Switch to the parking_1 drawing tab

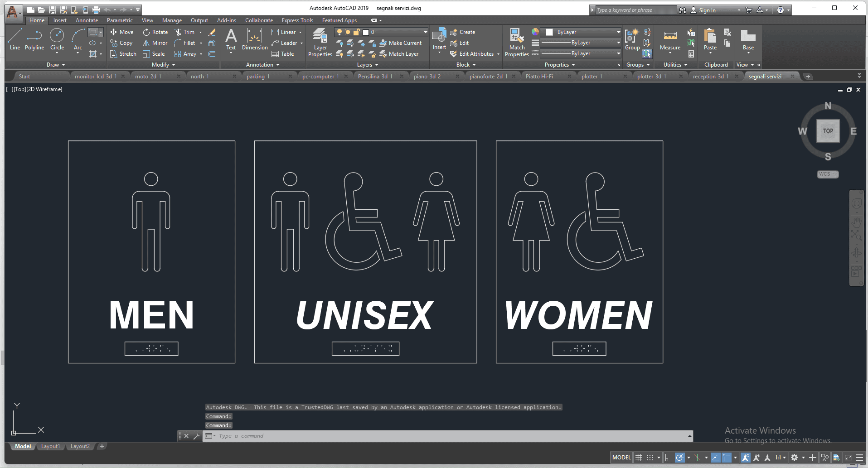click(x=258, y=77)
